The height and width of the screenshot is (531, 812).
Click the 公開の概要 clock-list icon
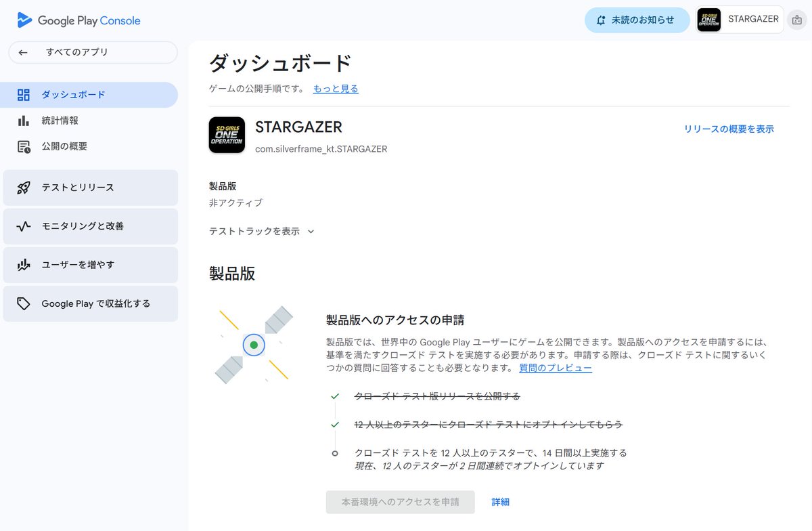24,146
